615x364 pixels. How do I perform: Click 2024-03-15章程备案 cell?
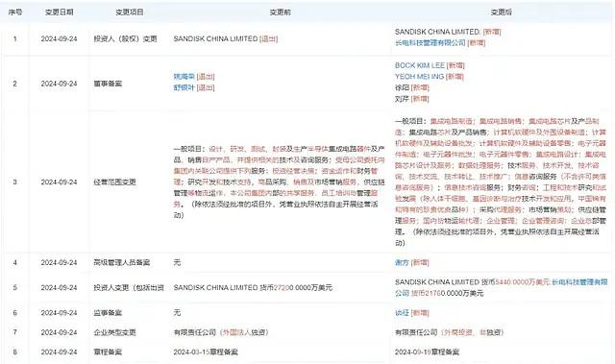coord(206,352)
